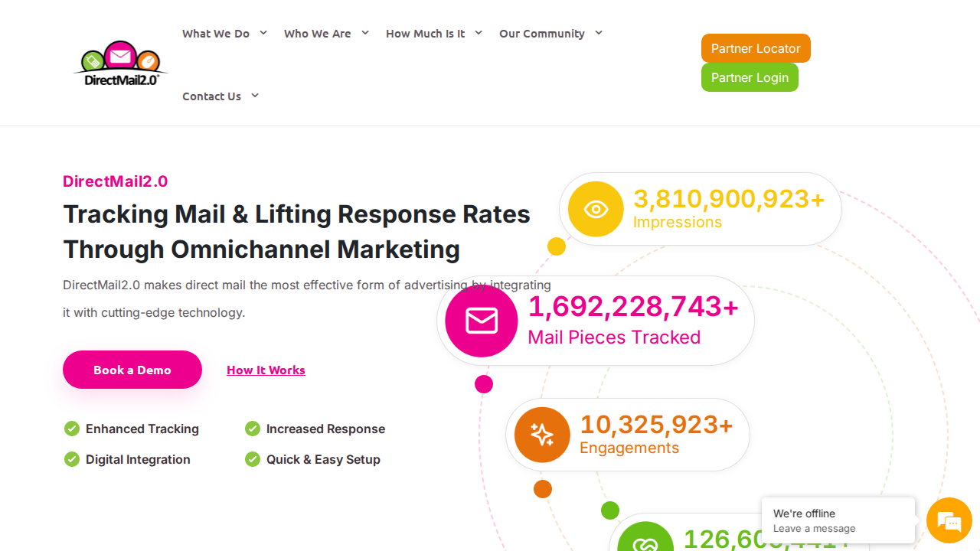Click the checkmark beside Enhanced Tracking
This screenshot has height=551, width=980.
point(72,429)
